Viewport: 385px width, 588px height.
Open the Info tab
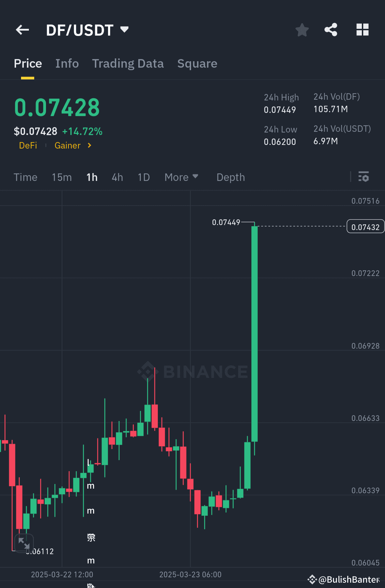(x=67, y=63)
